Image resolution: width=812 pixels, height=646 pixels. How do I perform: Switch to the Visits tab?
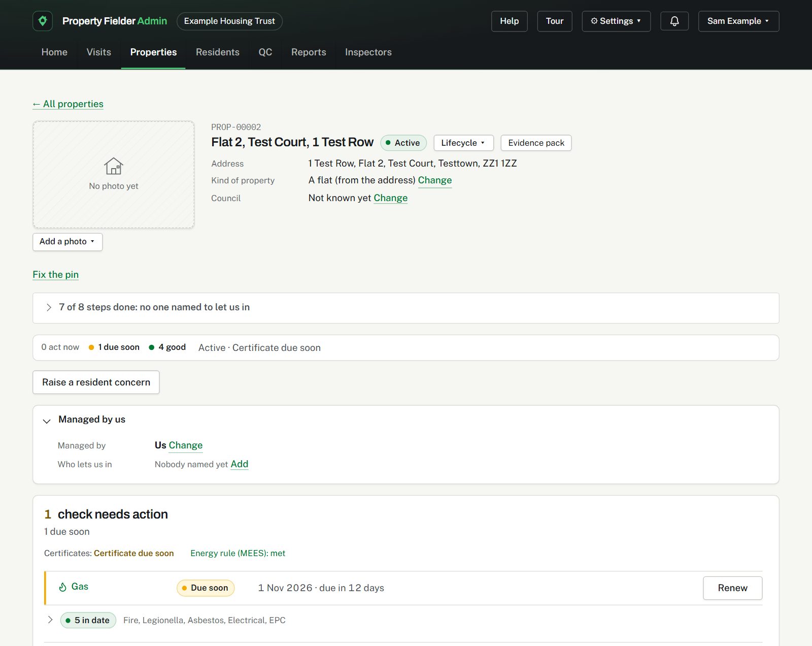pyautogui.click(x=98, y=52)
